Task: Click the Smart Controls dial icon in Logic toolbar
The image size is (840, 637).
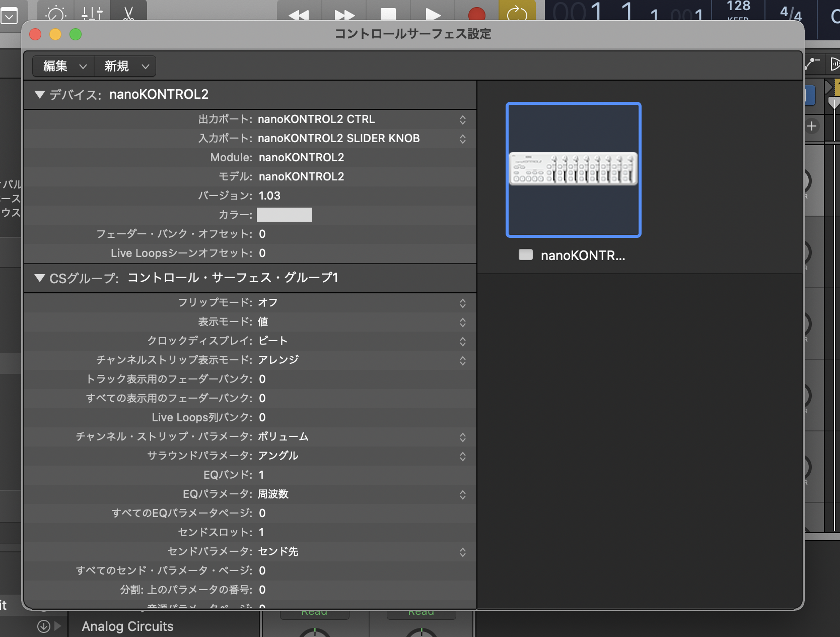Action: pyautogui.click(x=55, y=13)
